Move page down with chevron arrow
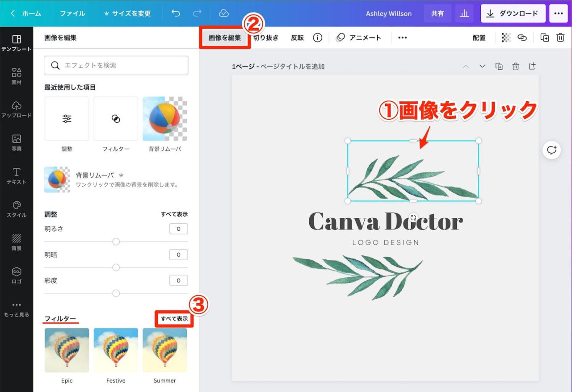This screenshot has width=572, height=392. (482, 66)
